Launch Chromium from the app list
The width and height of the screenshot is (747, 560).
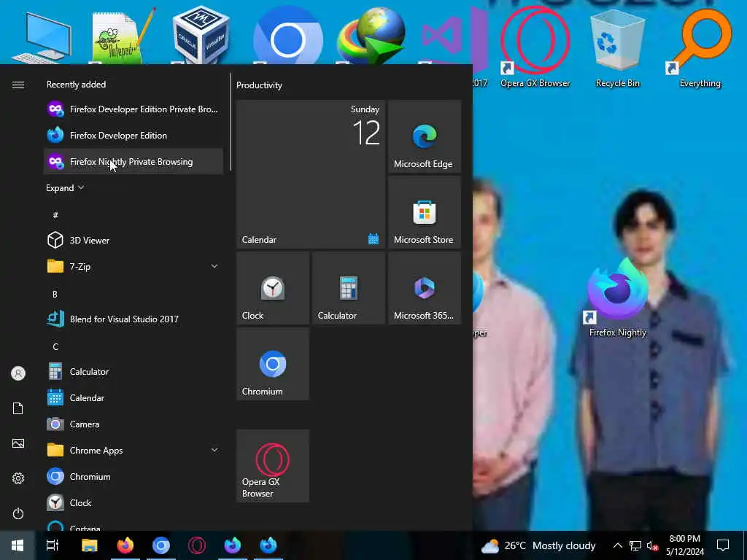(133, 476)
